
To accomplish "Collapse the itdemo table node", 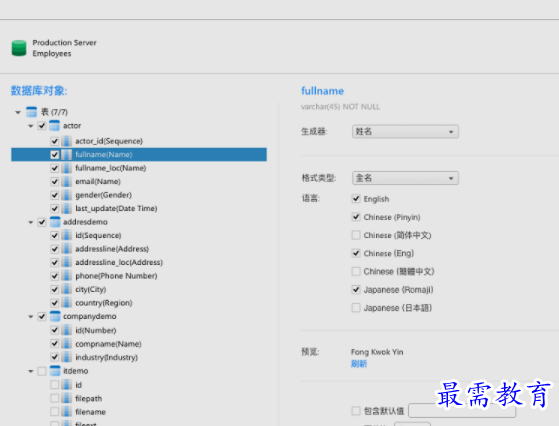I will [x=31, y=372].
